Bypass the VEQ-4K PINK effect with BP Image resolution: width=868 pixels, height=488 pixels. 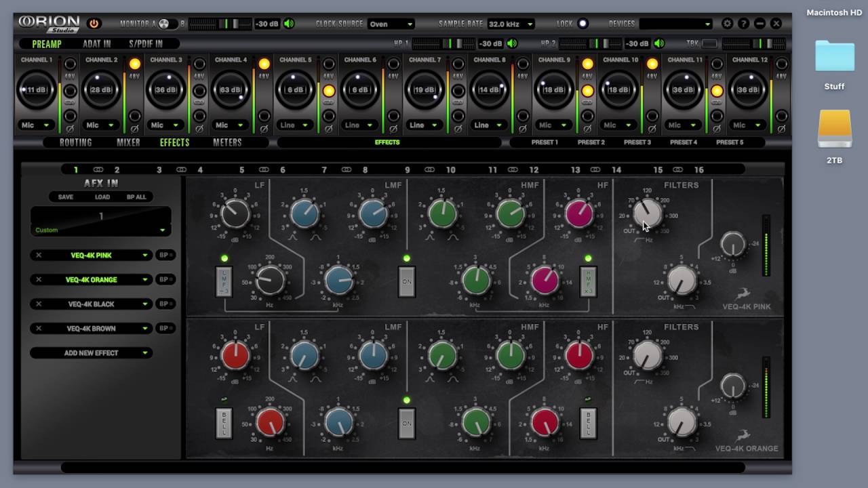[165, 256]
